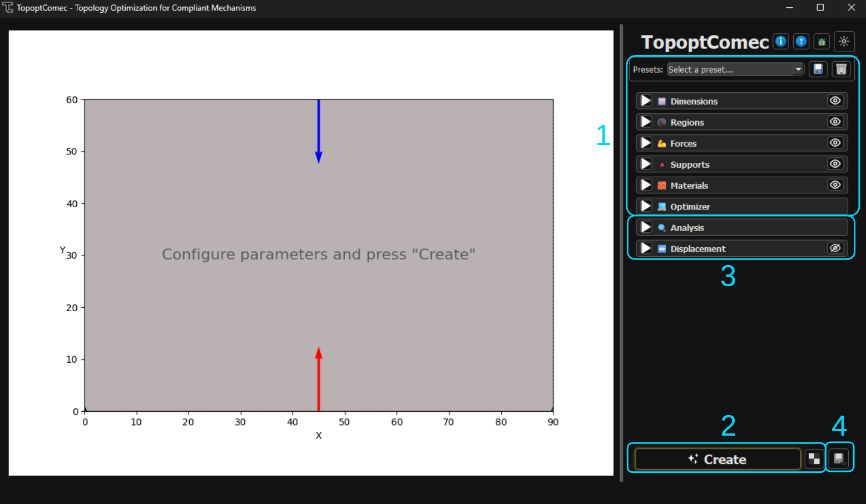Expand the Supports parameters

645,163
